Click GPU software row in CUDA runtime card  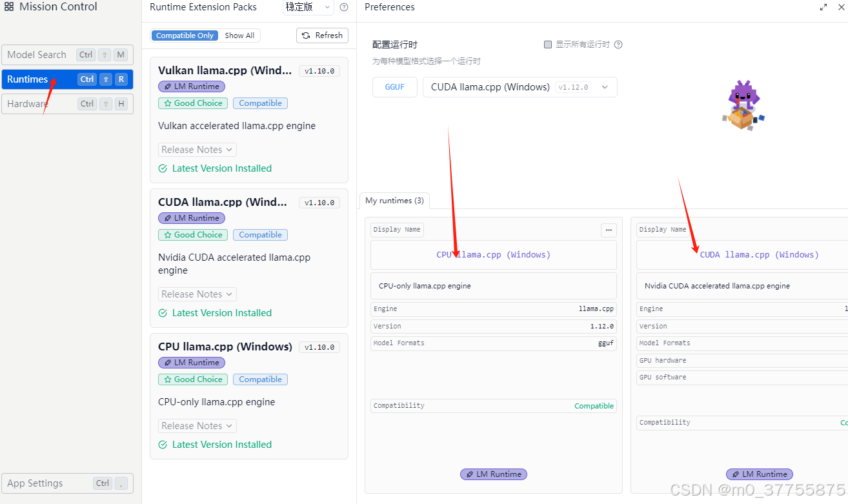click(x=742, y=377)
